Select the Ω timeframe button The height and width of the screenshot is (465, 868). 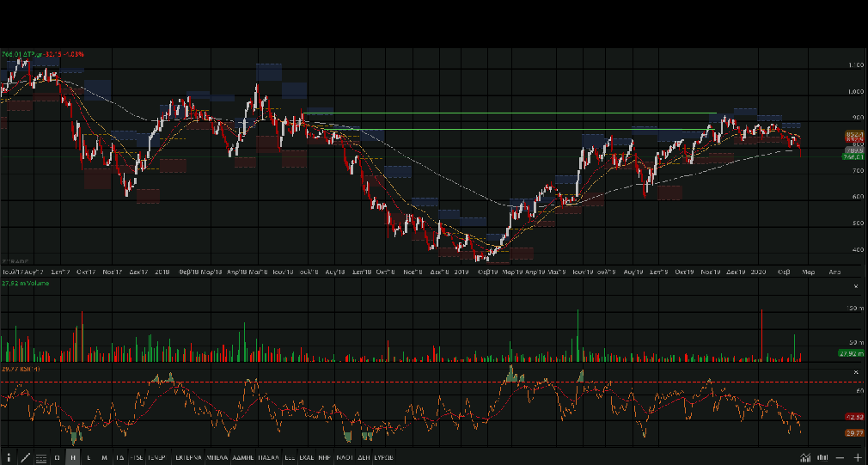click(x=58, y=457)
